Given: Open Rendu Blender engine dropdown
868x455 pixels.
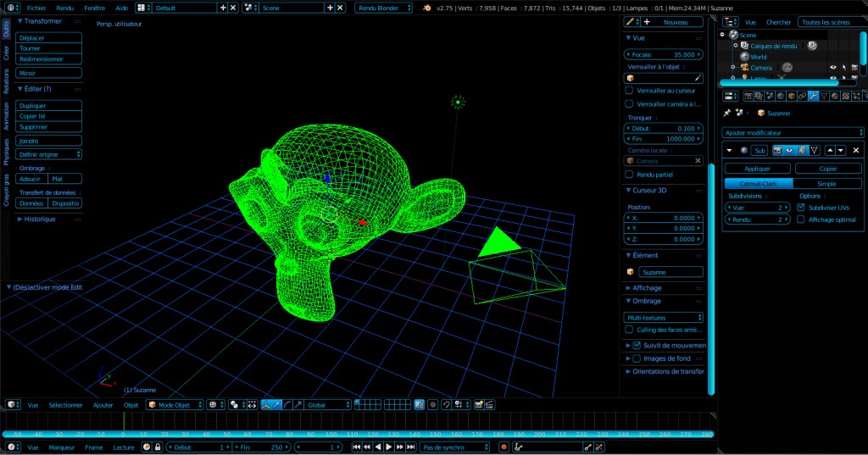Looking at the screenshot, I should pos(384,8).
